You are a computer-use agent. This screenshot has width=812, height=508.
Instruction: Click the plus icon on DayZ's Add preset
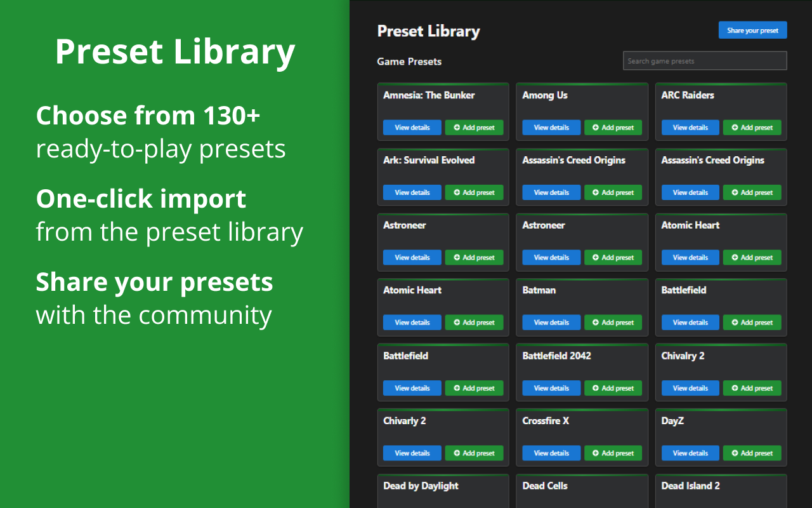point(735,453)
